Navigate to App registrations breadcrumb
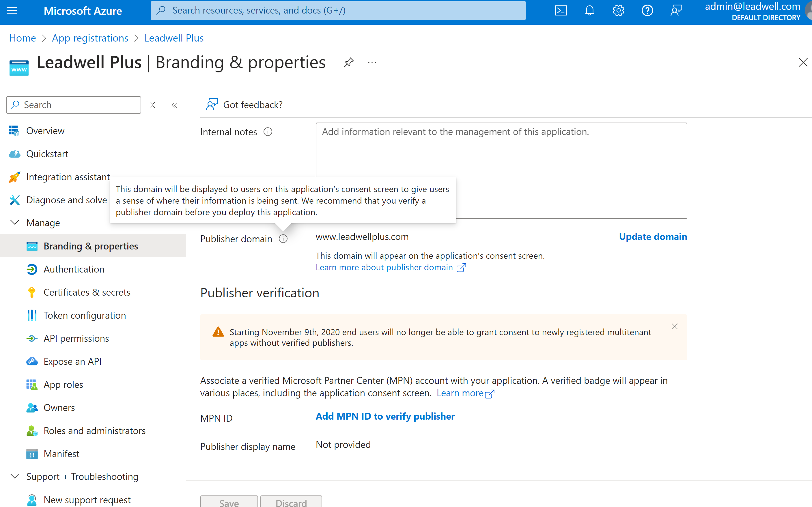The width and height of the screenshot is (812, 507). pyautogui.click(x=90, y=38)
